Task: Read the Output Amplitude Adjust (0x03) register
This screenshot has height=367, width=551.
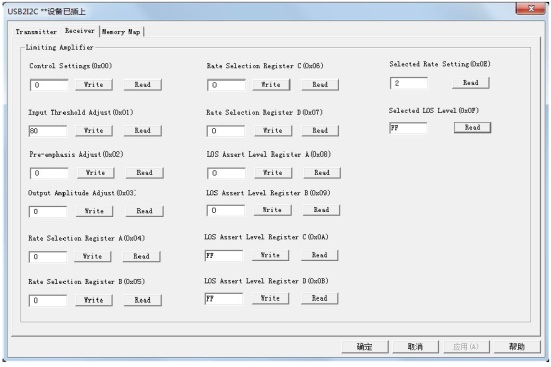Action: (144, 211)
